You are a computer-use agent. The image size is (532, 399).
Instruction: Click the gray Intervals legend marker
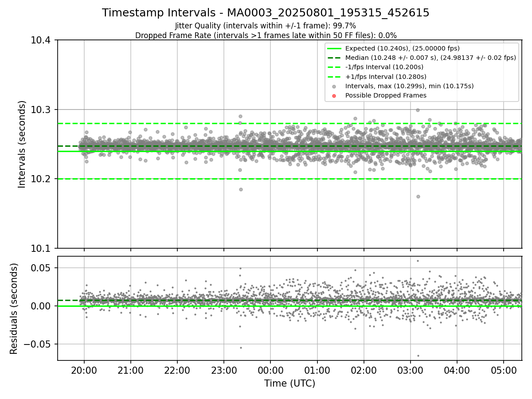click(x=334, y=86)
